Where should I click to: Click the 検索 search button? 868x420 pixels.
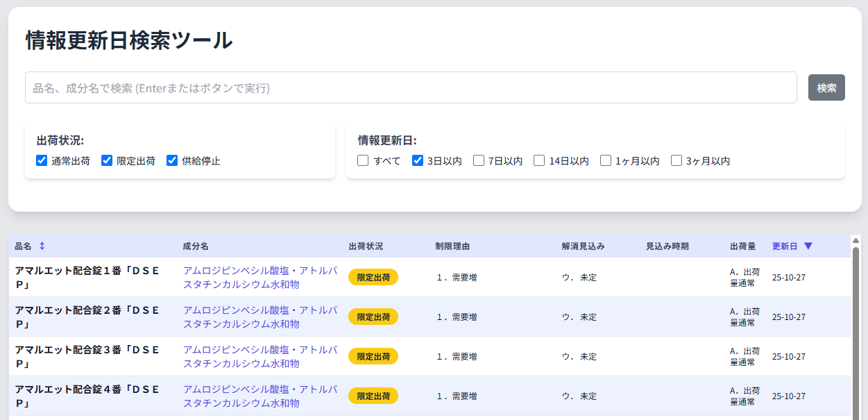tap(826, 87)
